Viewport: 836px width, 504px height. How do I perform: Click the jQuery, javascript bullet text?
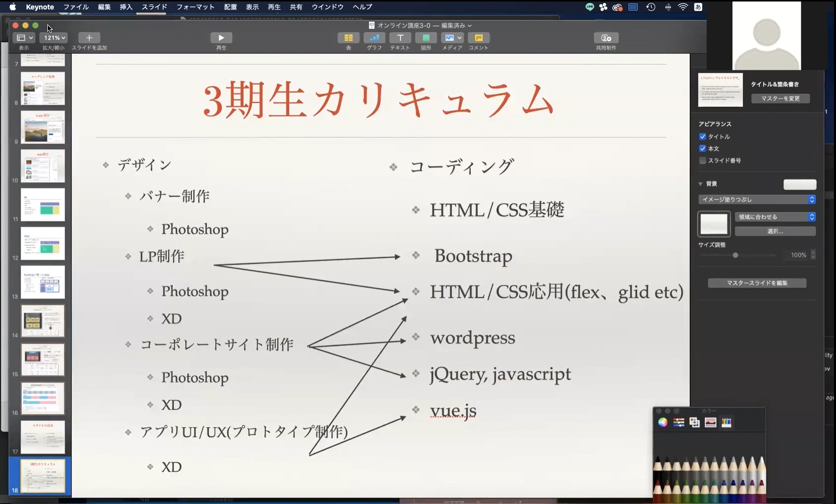point(500,374)
